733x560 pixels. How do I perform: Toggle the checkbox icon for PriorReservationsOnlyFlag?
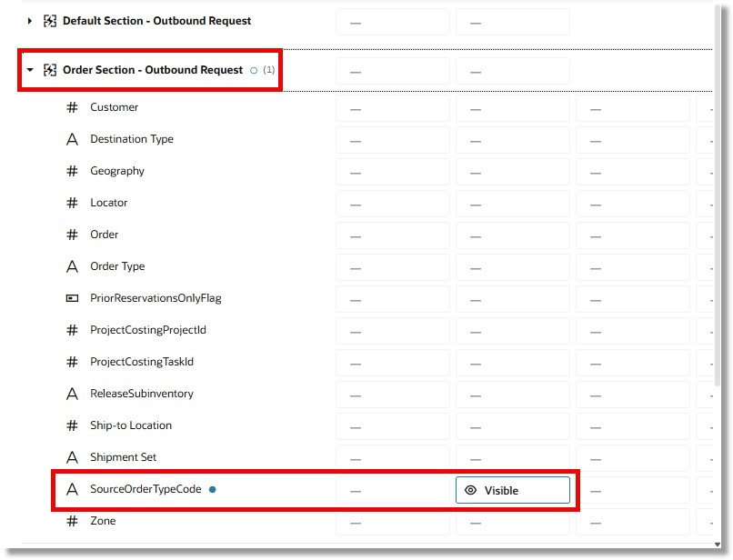(74, 298)
